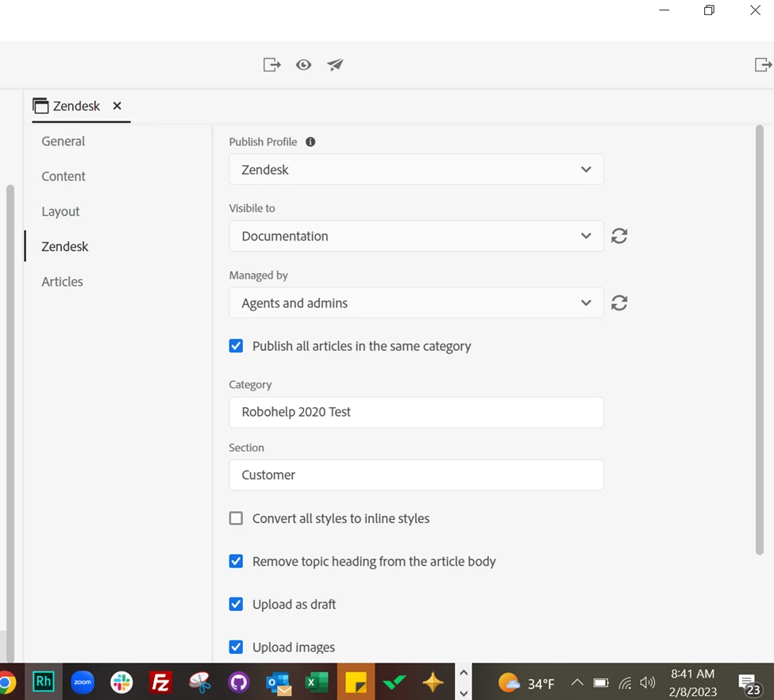Open the green checkmark taskbar app
The image size is (774, 700).
[x=395, y=683]
